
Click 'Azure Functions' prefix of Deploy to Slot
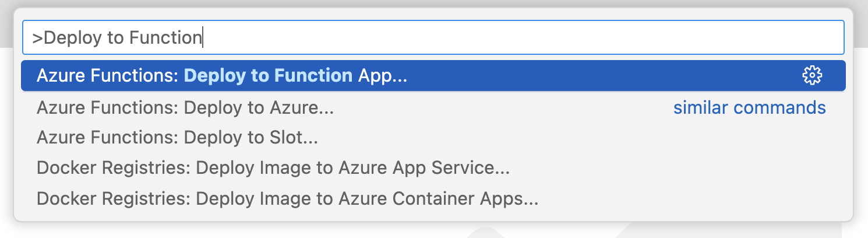(x=106, y=138)
